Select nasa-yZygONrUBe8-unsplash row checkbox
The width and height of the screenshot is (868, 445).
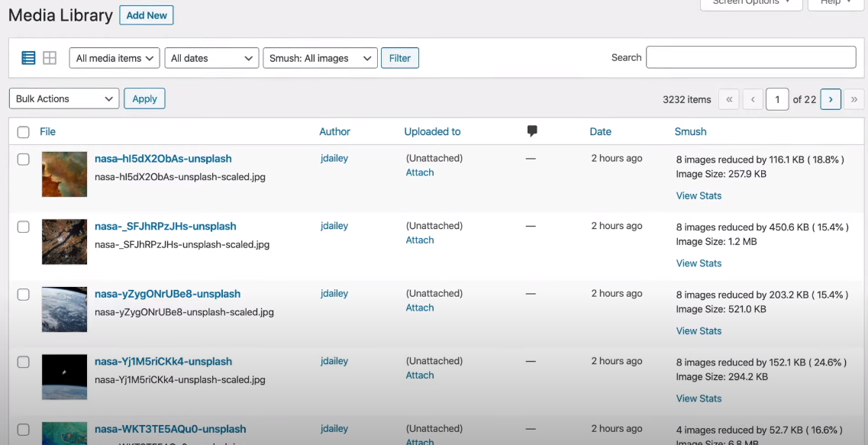point(24,295)
